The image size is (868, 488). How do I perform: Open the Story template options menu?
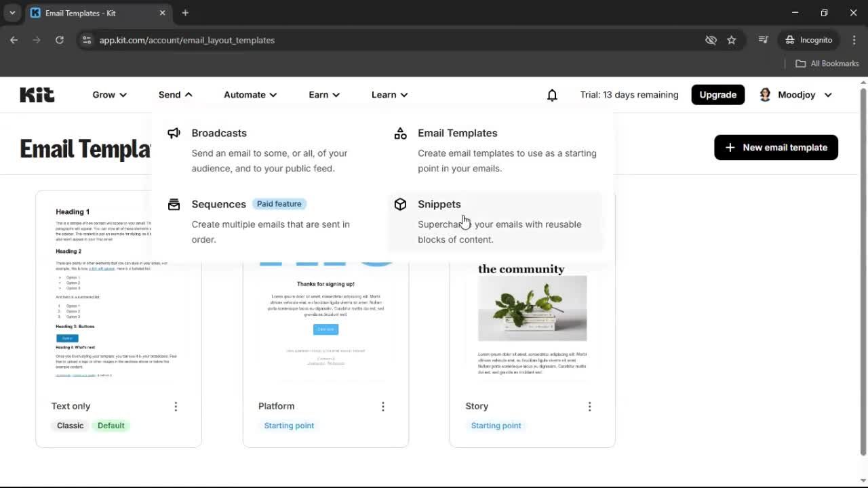click(x=589, y=406)
